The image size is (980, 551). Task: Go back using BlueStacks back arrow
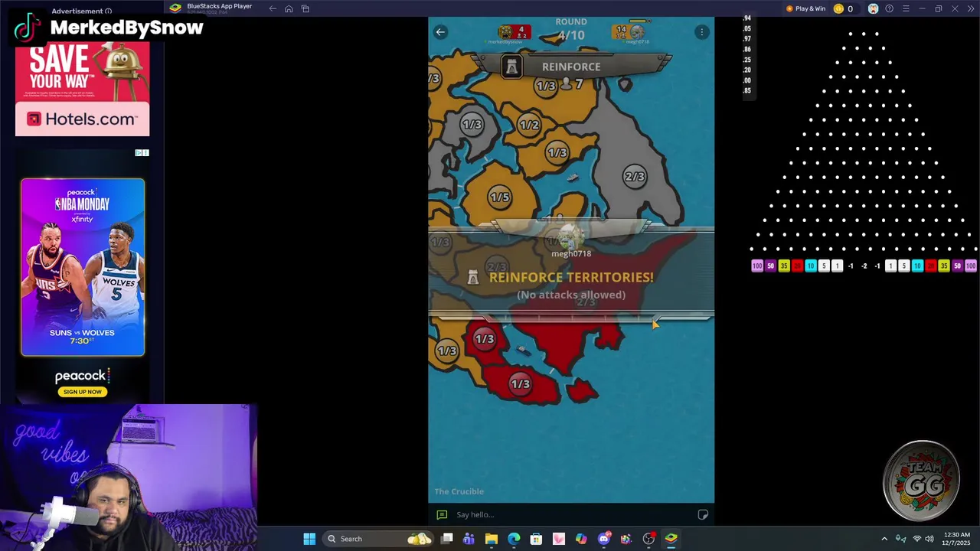[x=273, y=8]
